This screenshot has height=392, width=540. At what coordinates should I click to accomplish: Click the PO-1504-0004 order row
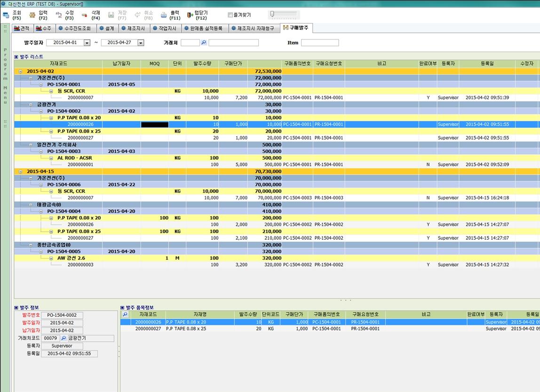coord(277,212)
